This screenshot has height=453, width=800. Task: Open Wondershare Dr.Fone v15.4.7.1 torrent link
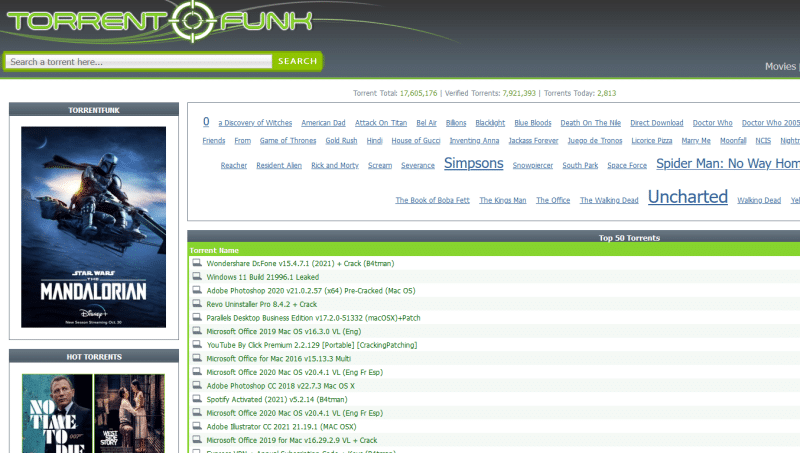(300, 263)
